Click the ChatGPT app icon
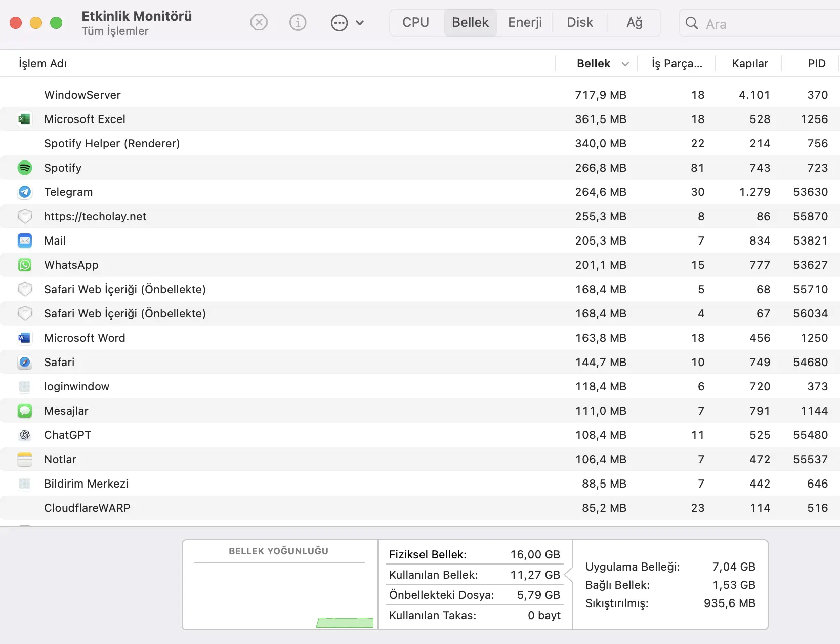The width and height of the screenshot is (840, 644). click(24, 435)
